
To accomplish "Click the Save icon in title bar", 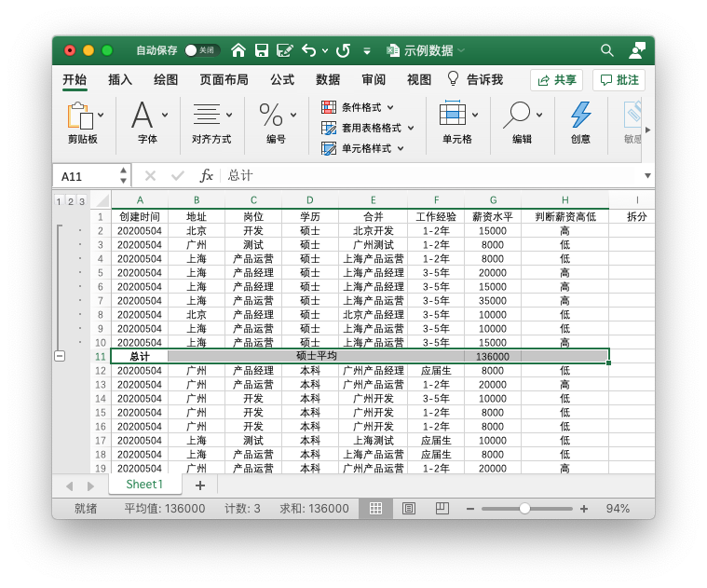I will (x=262, y=50).
